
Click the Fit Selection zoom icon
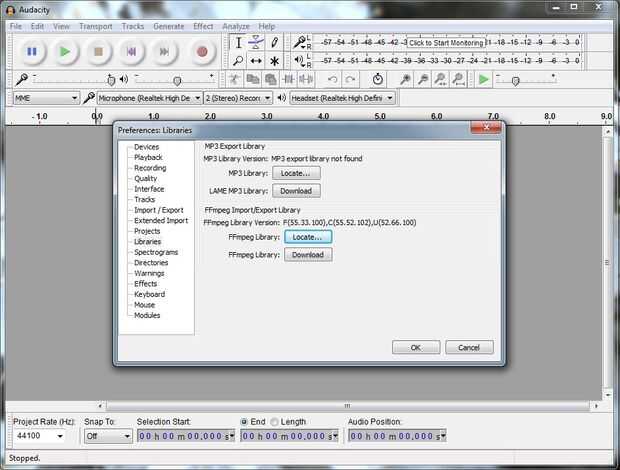point(440,79)
